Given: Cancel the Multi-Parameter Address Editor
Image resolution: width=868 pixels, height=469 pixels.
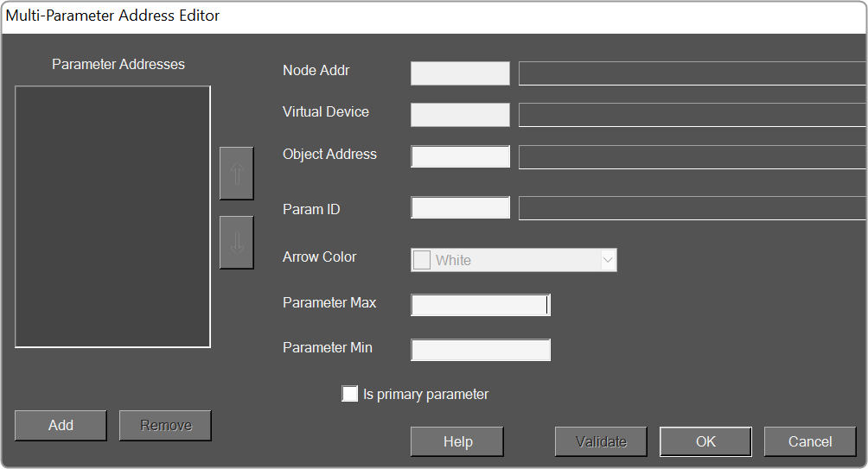Looking at the screenshot, I should pyautogui.click(x=810, y=441).
